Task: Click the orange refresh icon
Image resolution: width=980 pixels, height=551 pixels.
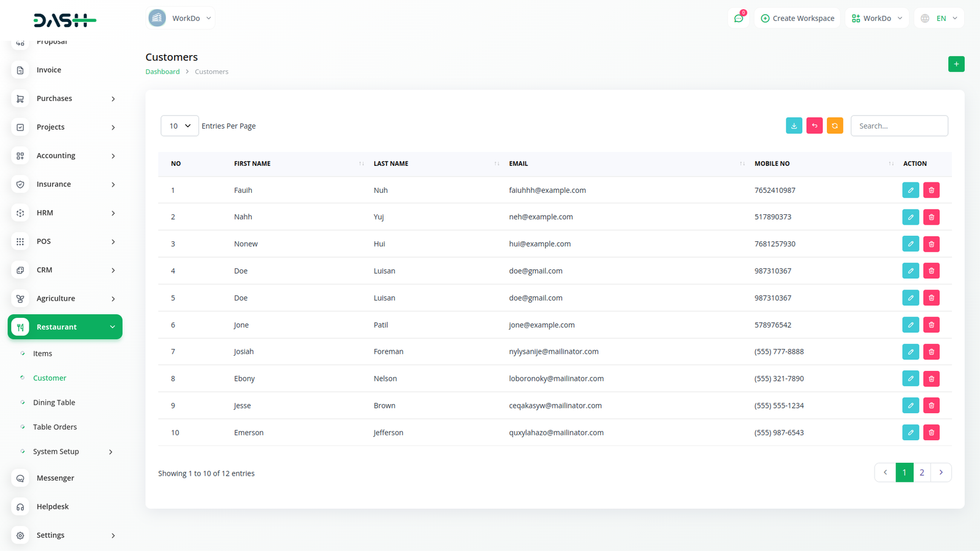Action: coord(834,126)
